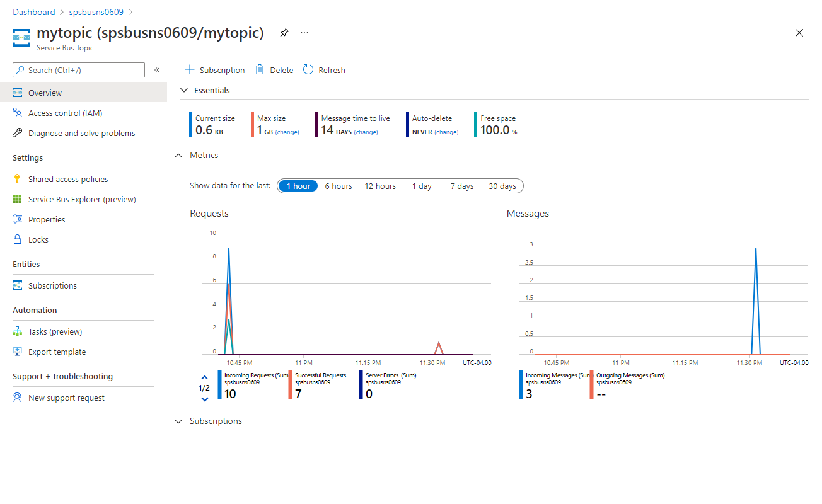Viewport: 822px width, 504px height.
Task: Click the Incoming Messages blue legend swatch
Action: (x=521, y=385)
